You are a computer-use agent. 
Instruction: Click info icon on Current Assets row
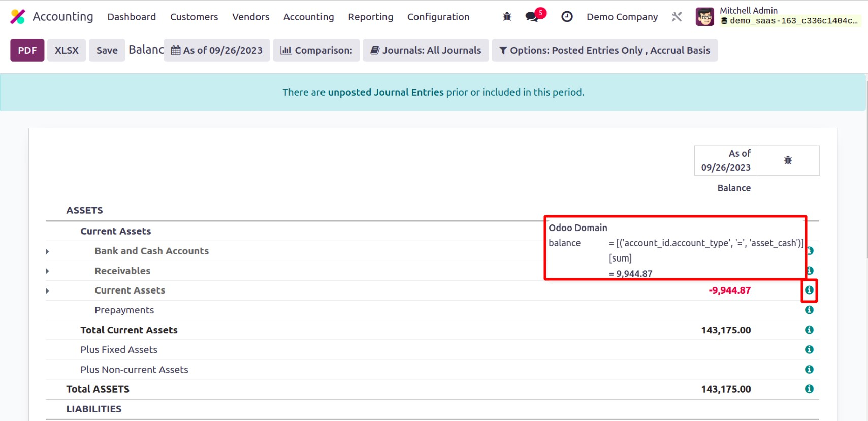pos(809,290)
